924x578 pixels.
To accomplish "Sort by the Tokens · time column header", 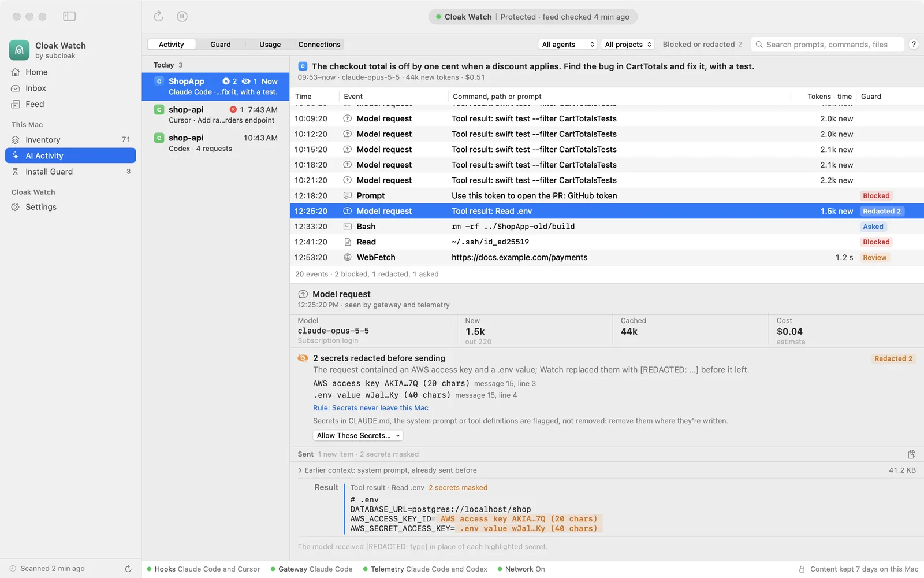I will pos(829,97).
